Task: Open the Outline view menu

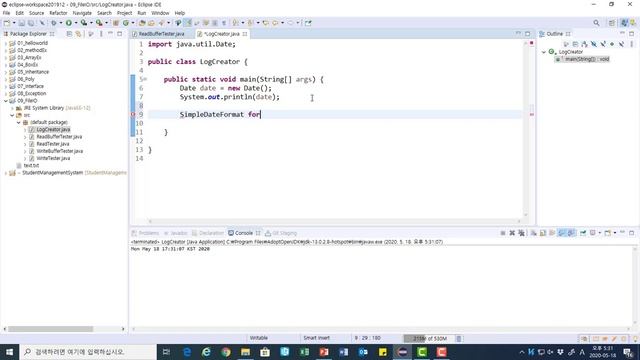Action: click(x=632, y=44)
